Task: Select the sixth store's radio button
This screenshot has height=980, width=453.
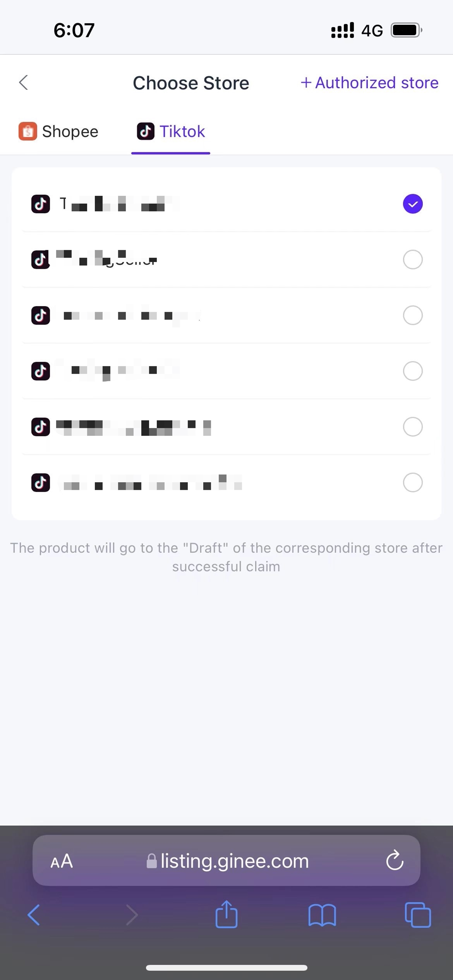Action: click(413, 482)
